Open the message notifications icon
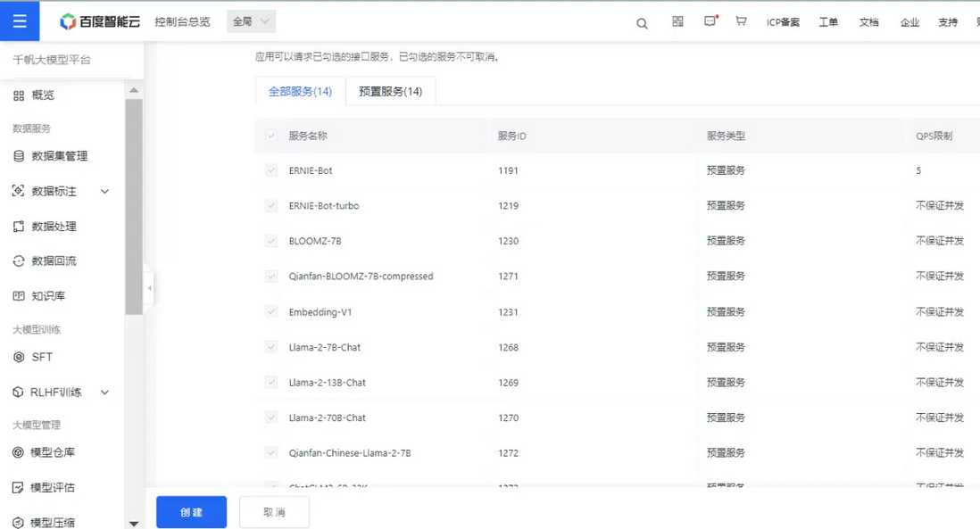 click(710, 22)
